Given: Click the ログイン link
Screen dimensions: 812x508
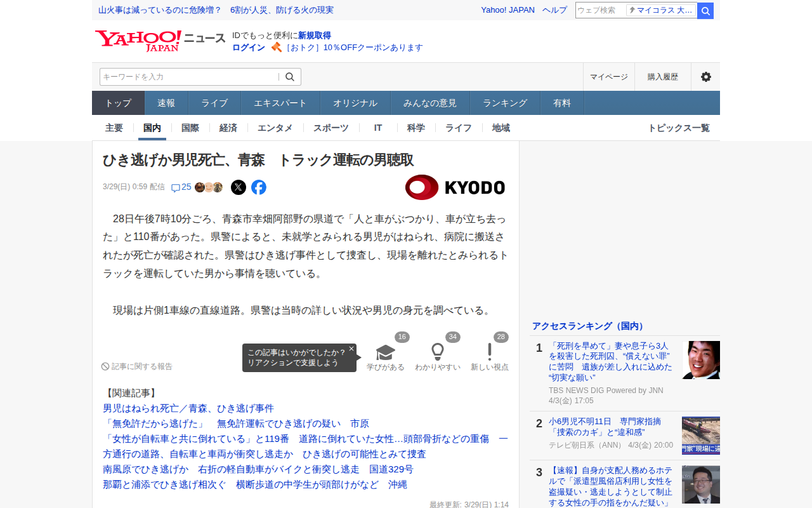Looking at the screenshot, I should tap(249, 48).
